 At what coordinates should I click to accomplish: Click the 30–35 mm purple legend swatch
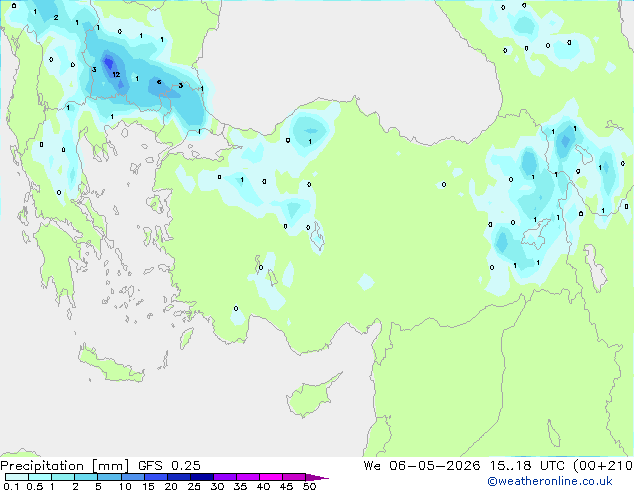pos(225,477)
